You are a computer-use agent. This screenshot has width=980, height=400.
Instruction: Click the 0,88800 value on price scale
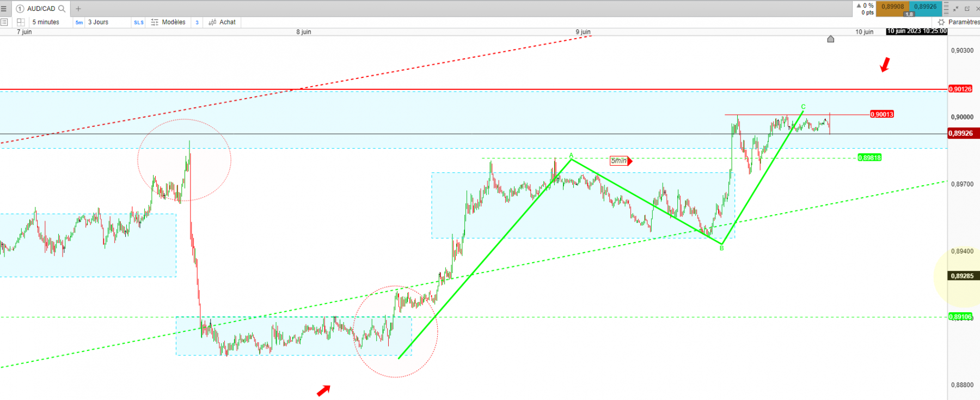tap(962, 385)
